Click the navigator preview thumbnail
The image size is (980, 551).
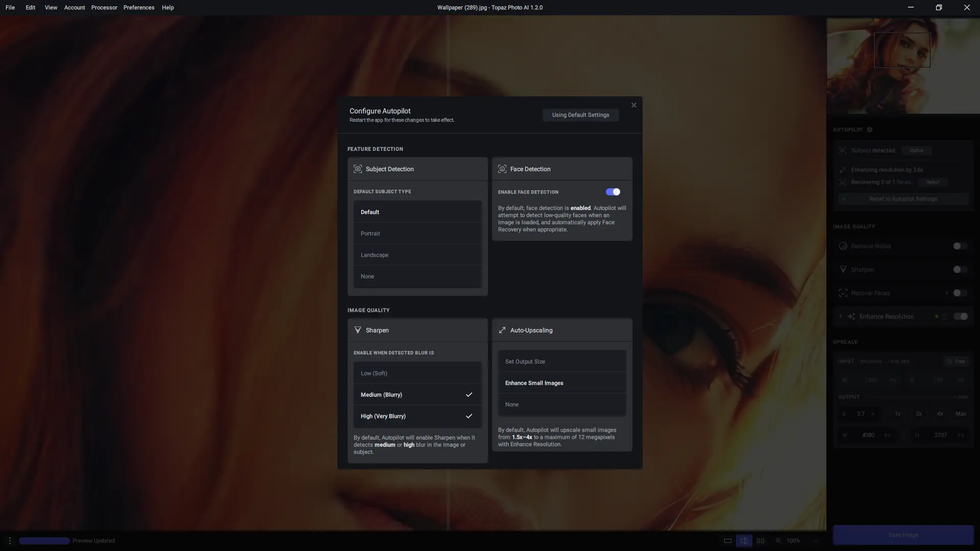902,66
